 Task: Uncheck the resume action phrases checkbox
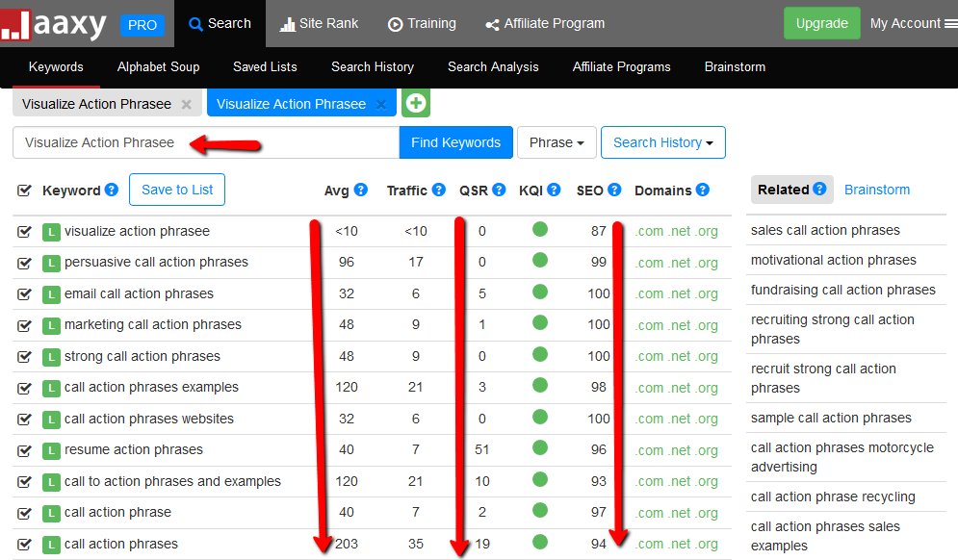click(x=24, y=450)
